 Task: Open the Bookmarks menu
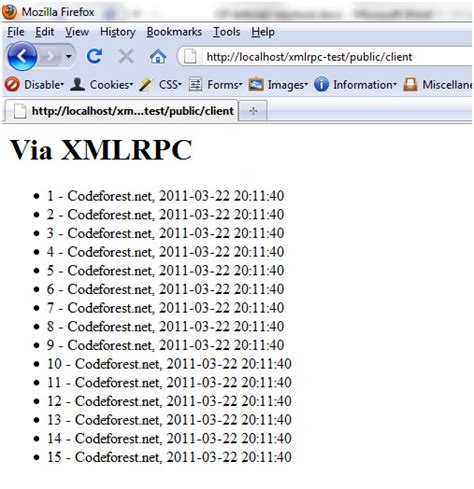tap(174, 32)
